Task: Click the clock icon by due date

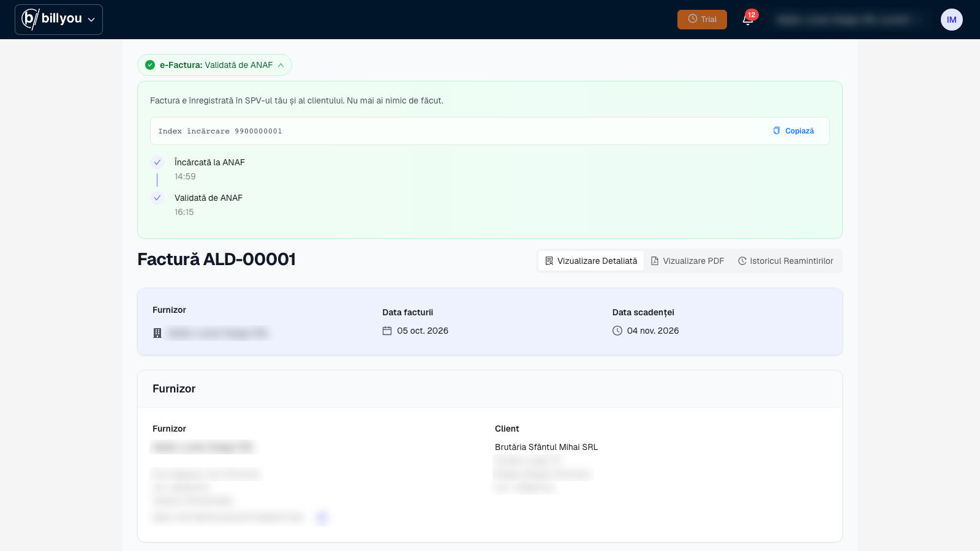Action: point(617,331)
